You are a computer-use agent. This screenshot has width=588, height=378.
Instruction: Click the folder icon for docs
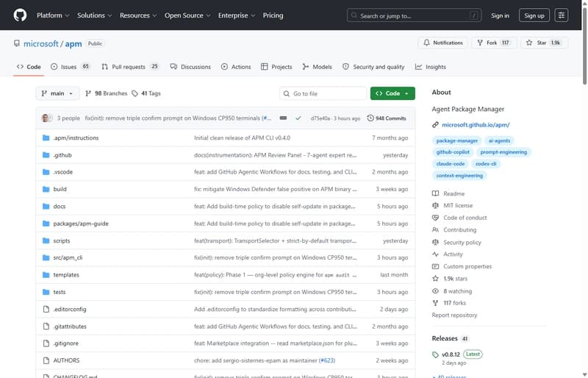point(46,207)
